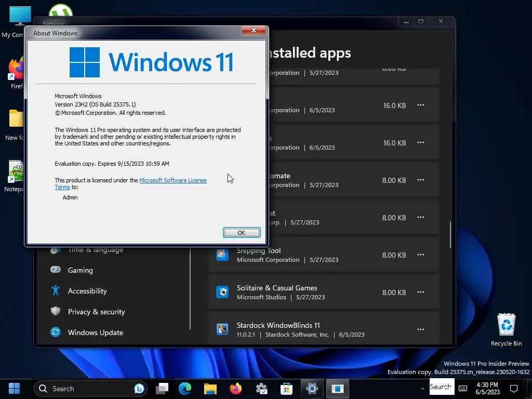Image resolution: width=532 pixels, height=399 pixels.
Task: Minimize the Settings window
Action: (406, 21)
